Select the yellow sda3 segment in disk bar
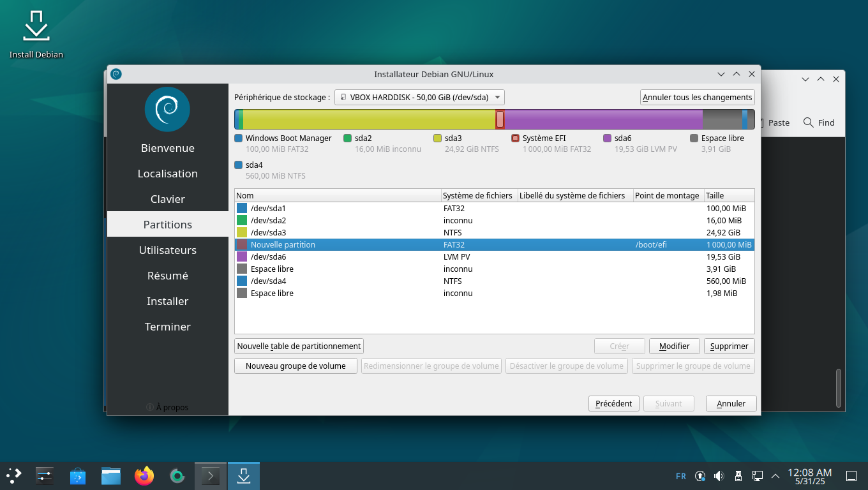868x490 pixels. [x=369, y=119]
